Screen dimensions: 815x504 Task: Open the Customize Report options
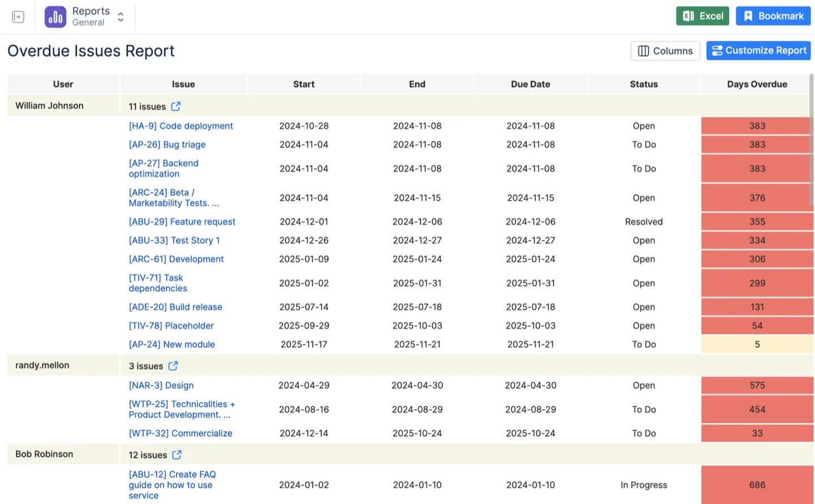(758, 50)
